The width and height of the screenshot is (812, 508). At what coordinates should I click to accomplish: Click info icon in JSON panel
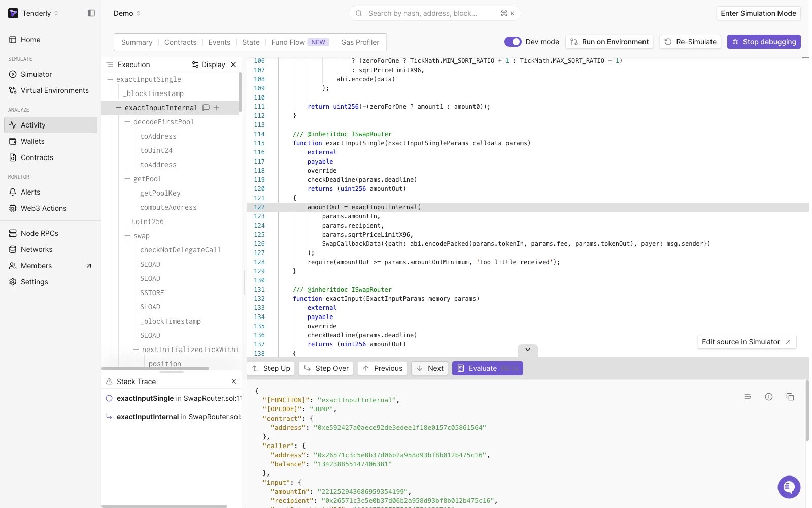pyautogui.click(x=769, y=397)
